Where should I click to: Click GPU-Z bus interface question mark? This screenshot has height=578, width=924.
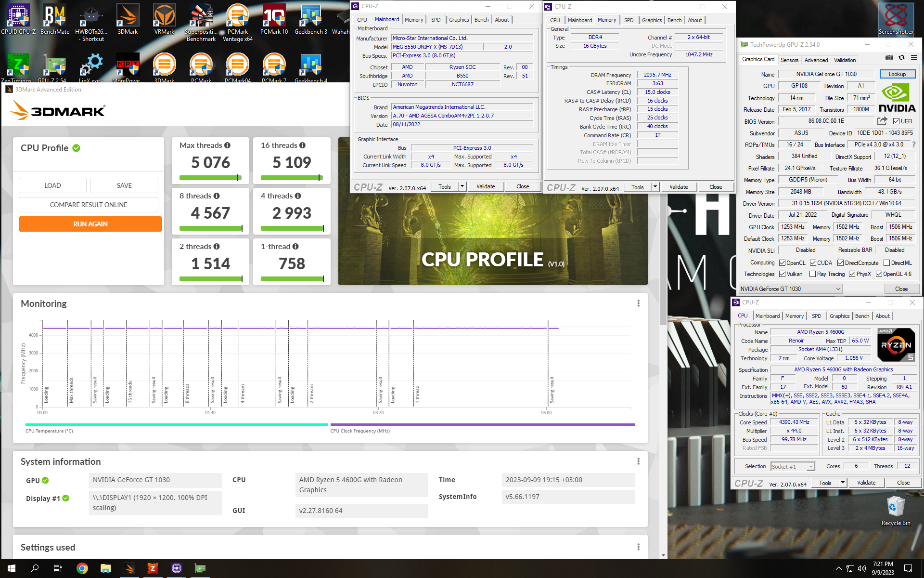coord(914,144)
